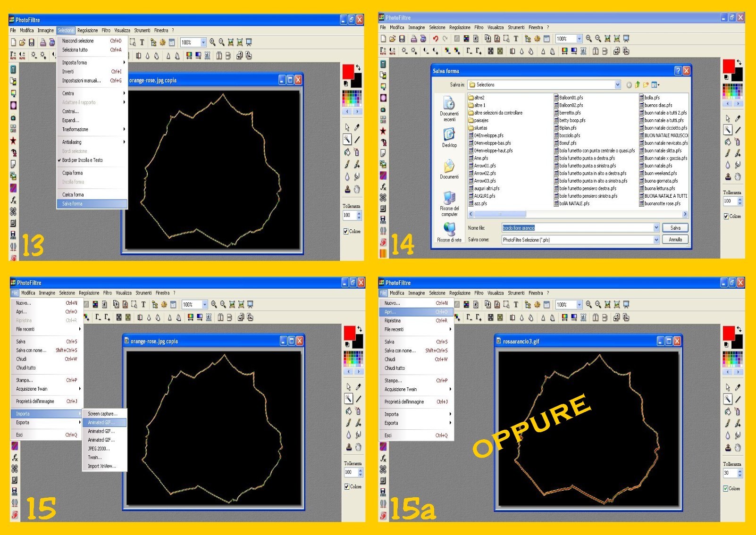
Task: Click the Up One Level icon in Salva forma
Action: (637, 85)
